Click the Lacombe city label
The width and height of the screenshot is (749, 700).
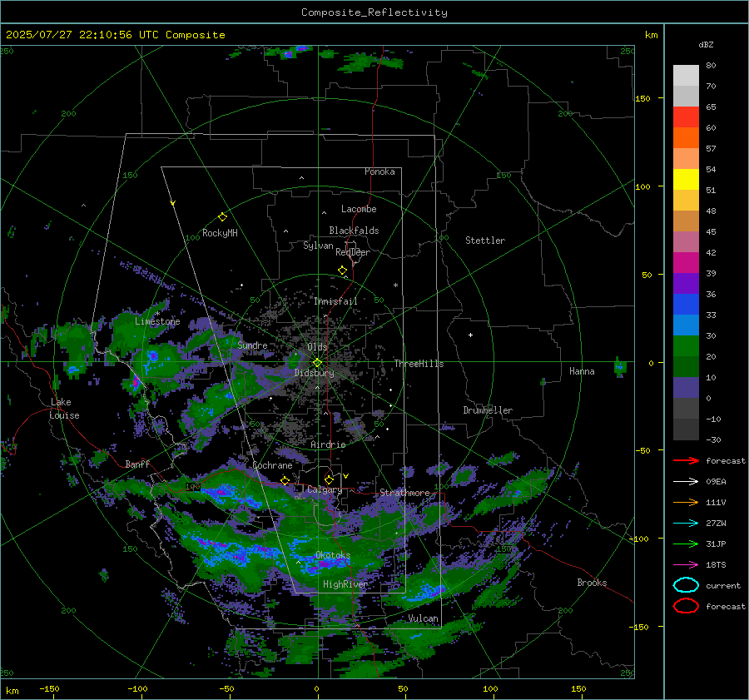(x=359, y=209)
